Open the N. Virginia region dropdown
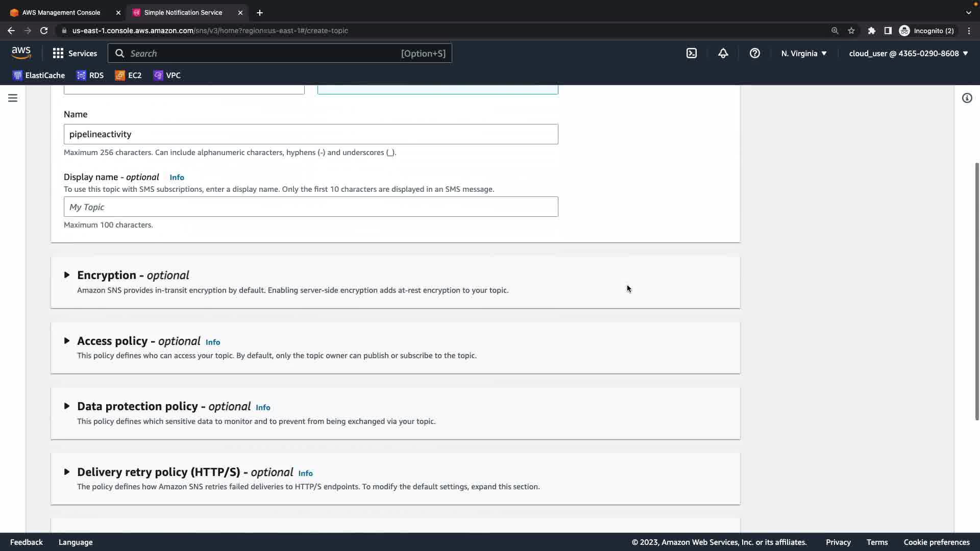 (803, 53)
